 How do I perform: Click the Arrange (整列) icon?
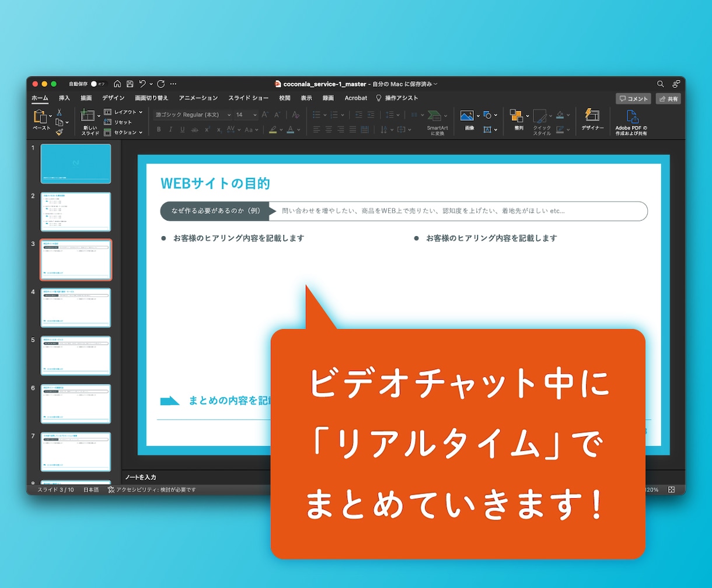pyautogui.click(x=516, y=116)
